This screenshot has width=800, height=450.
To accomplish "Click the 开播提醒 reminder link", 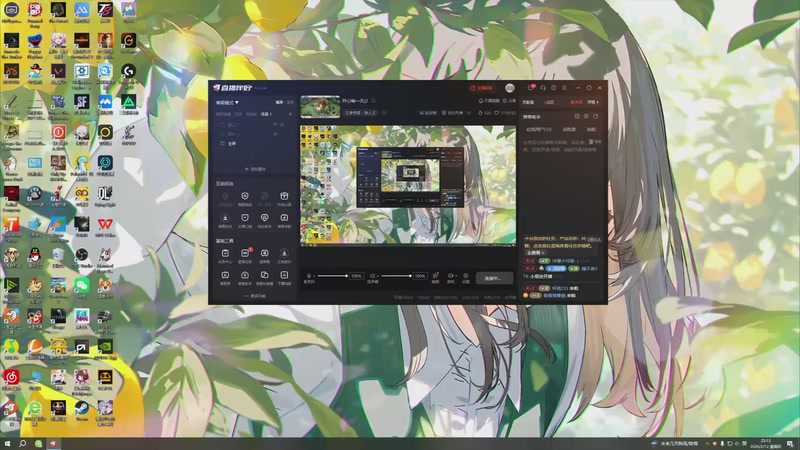I will 489,101.
